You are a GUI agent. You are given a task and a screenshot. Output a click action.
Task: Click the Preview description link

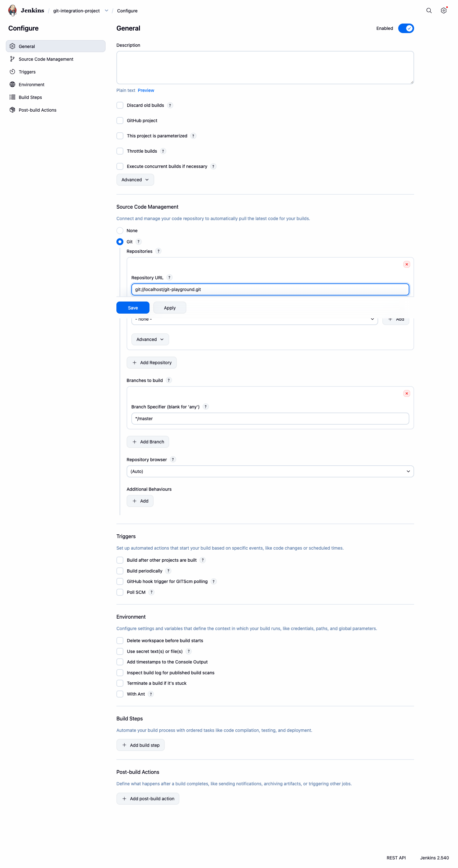tap(146, 90)
